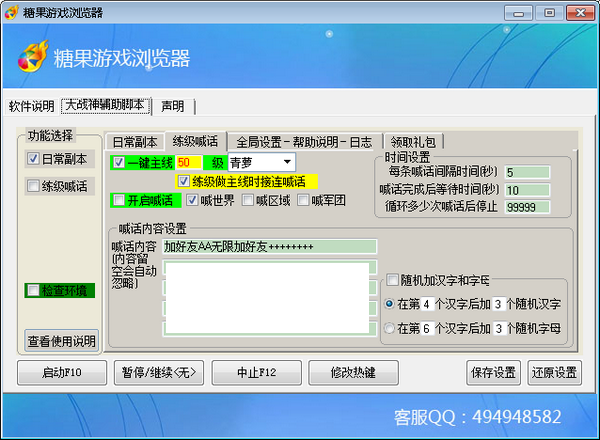Uncheck the 喊世界 option
Screen dimensions: 600x440
[192, 200]
